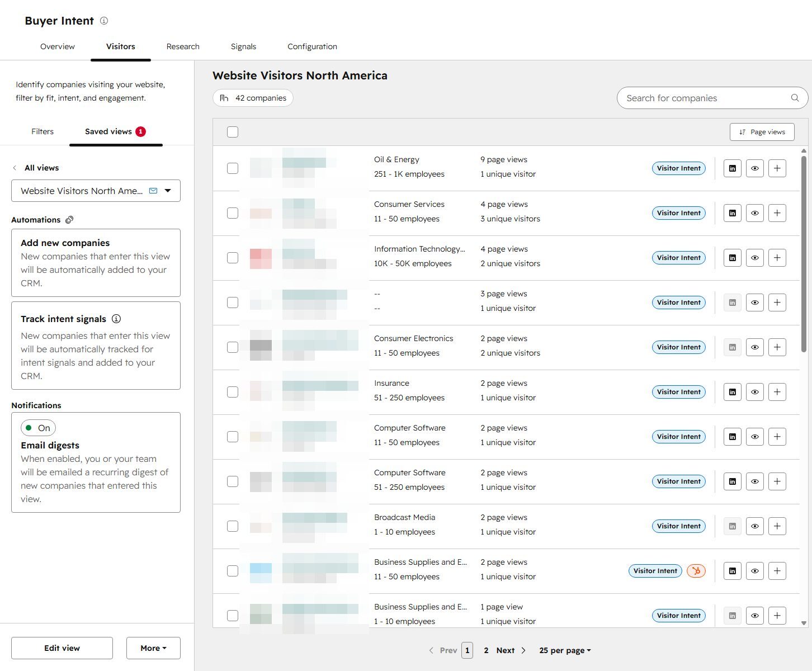This screenshot has width=812, height=671.
Task: Click plus icon in Insurance row
Action: tap(777, 392)
